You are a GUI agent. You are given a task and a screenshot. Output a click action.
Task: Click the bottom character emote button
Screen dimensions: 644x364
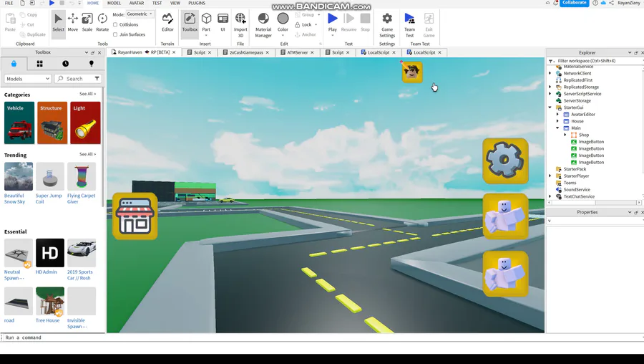pos(505,274)
